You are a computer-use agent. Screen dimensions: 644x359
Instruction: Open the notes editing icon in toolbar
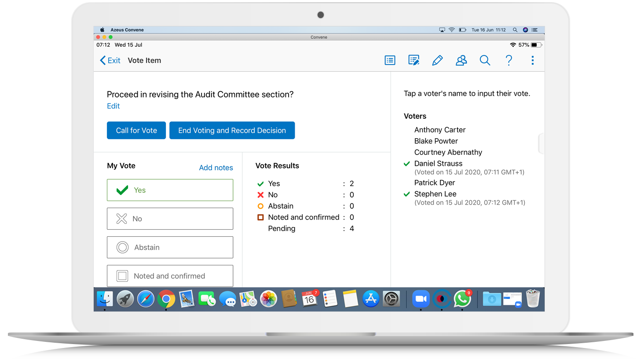coord(413,60)
